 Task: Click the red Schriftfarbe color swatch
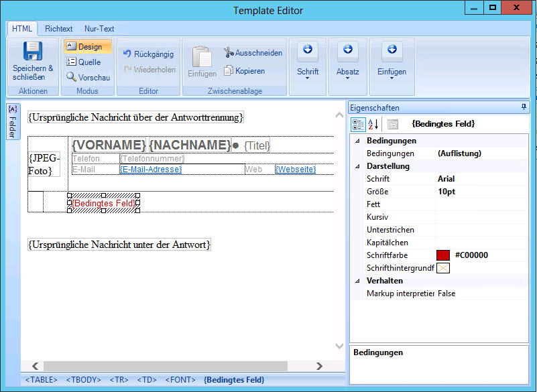click(443, 255)
